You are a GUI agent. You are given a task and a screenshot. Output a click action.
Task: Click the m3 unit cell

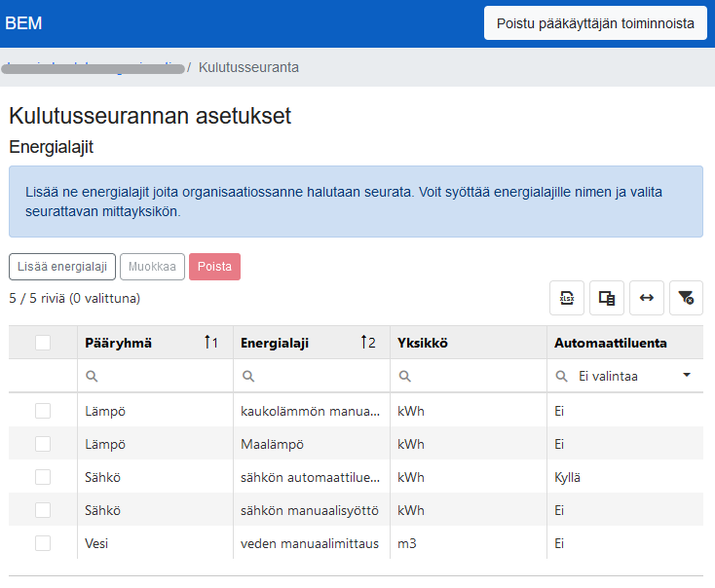pyautogui.click(x=469, y=543)
